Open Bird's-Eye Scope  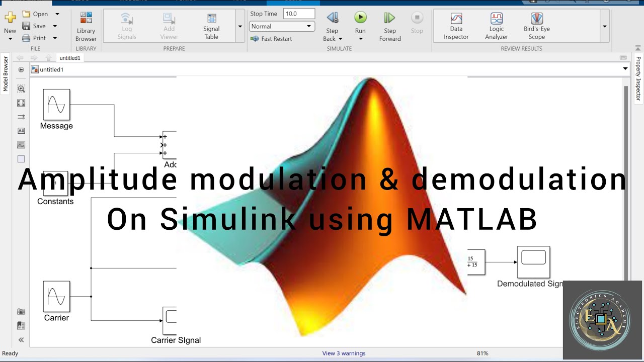point(537,26)
